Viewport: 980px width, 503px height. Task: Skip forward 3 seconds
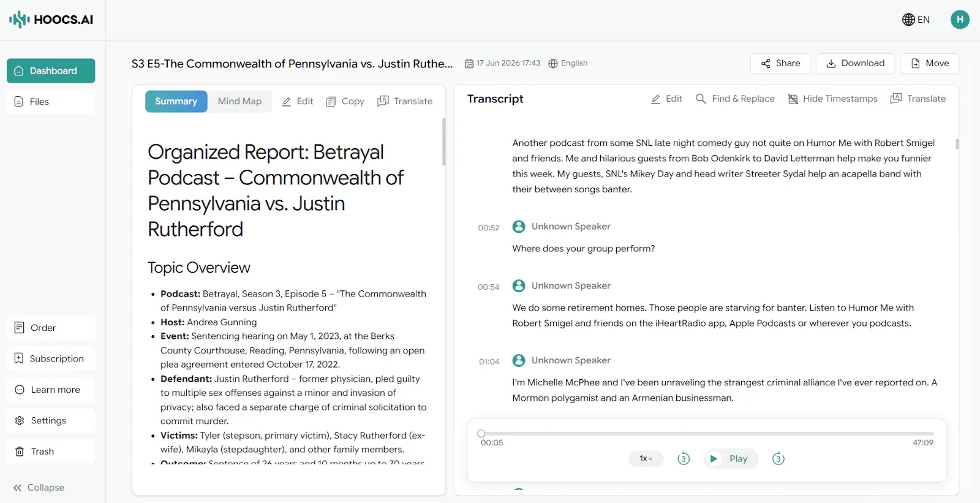pyautogui.click(x=778, y=458)
